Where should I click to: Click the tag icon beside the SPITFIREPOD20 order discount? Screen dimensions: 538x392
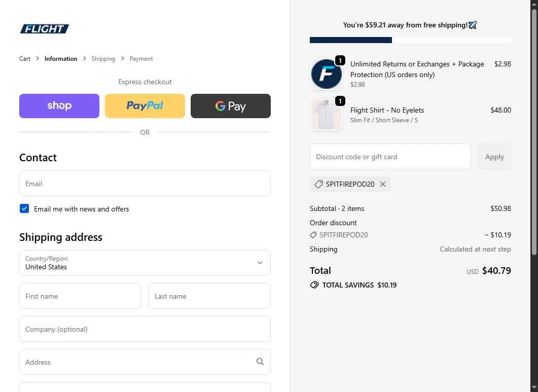(x=313, y=235)
